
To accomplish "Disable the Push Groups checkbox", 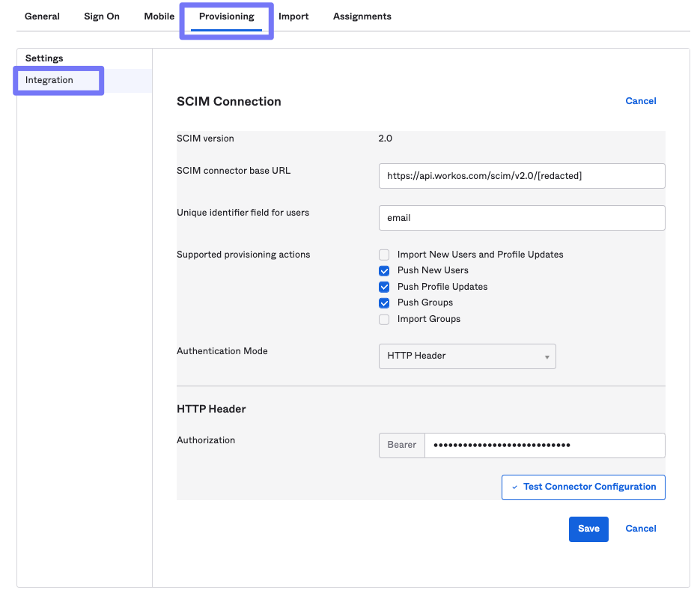I will coord(384,303).
